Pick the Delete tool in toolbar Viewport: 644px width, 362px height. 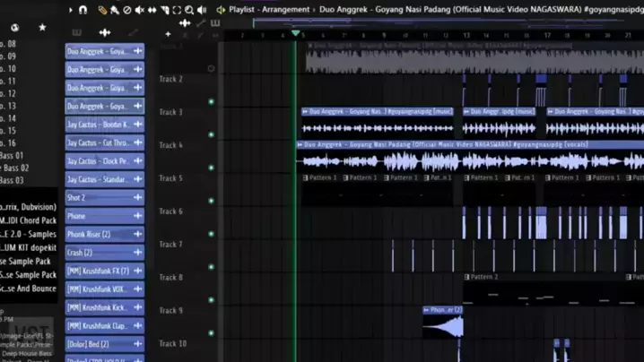[x=126, y=10]
